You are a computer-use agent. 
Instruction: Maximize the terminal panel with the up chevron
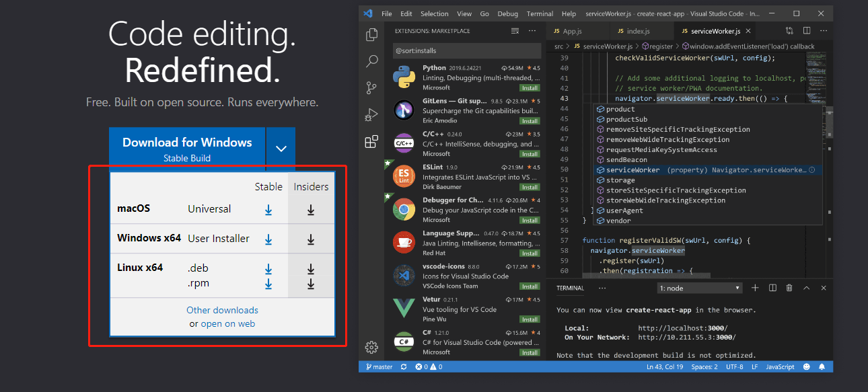[x=806, y=288]
